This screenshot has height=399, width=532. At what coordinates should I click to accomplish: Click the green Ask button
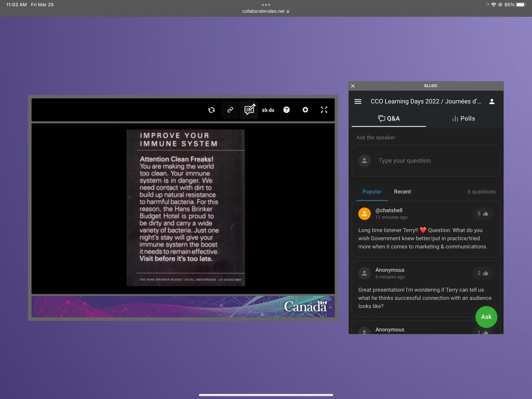coord(486,317)
